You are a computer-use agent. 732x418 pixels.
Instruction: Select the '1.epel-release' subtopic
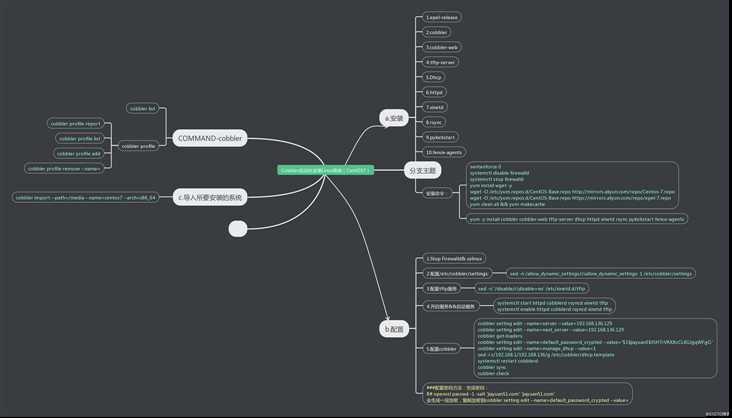[442, 17]
